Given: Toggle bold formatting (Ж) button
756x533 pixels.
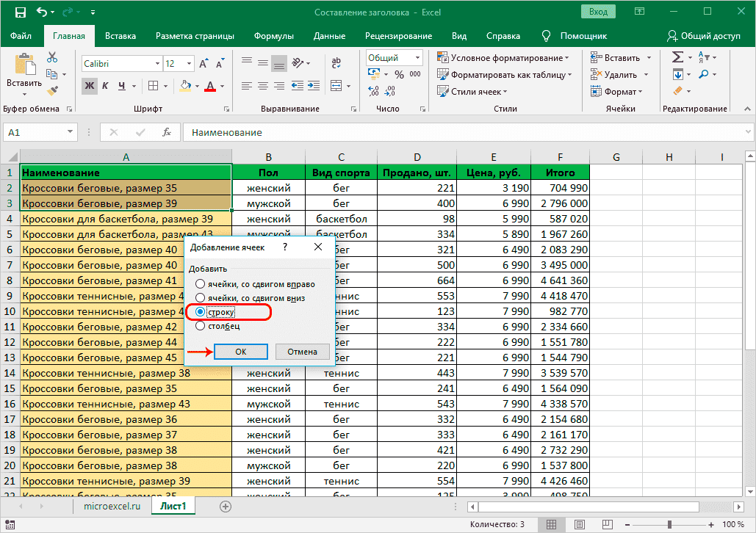Looking at the screenshot, I should [x=90, y=86].
